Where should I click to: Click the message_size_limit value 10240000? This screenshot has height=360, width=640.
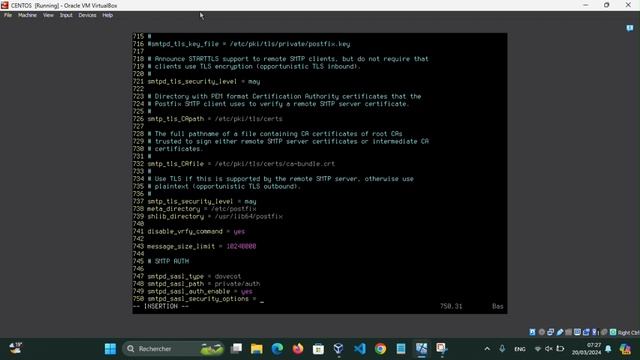(x=241, y=247)
